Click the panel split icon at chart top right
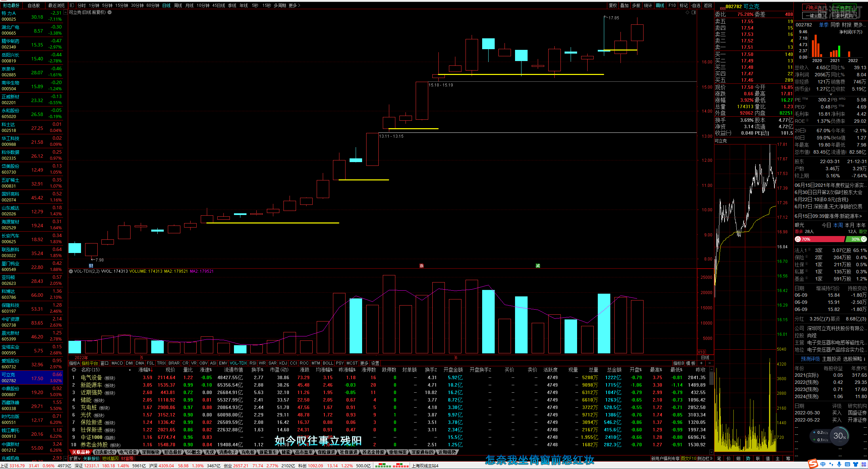 tap(694, 12)
